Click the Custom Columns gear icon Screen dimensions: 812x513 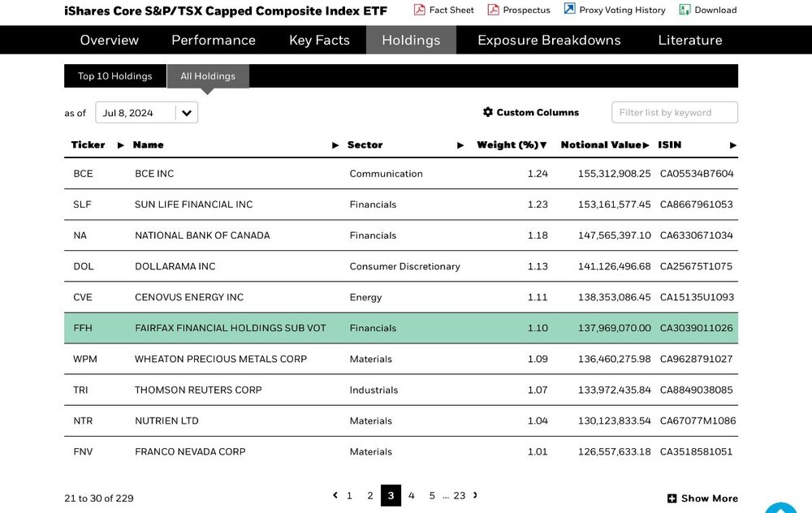pyautogui.click(x=488, y=112)
